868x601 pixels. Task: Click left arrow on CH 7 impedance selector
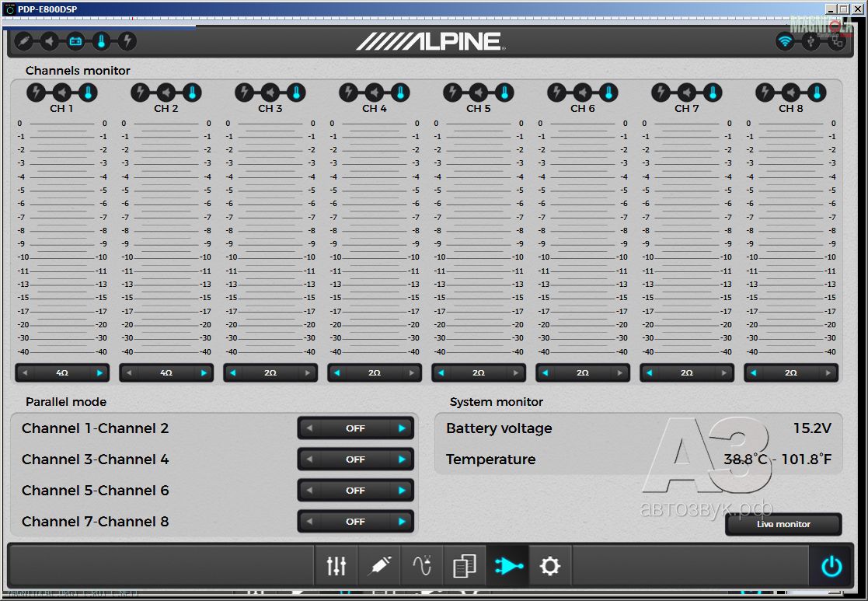click(650, 372)
